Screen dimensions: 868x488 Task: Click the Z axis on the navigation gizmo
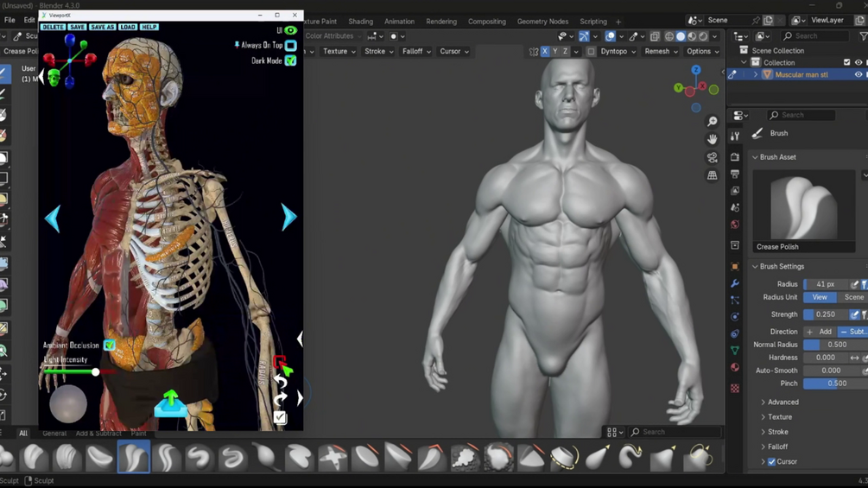[696, 70]
